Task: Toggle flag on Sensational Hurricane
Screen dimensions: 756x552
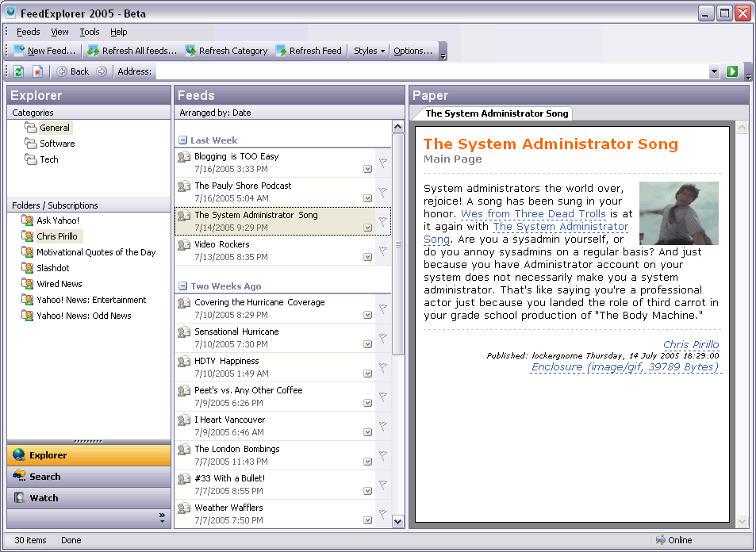Action: pos(383,339)
